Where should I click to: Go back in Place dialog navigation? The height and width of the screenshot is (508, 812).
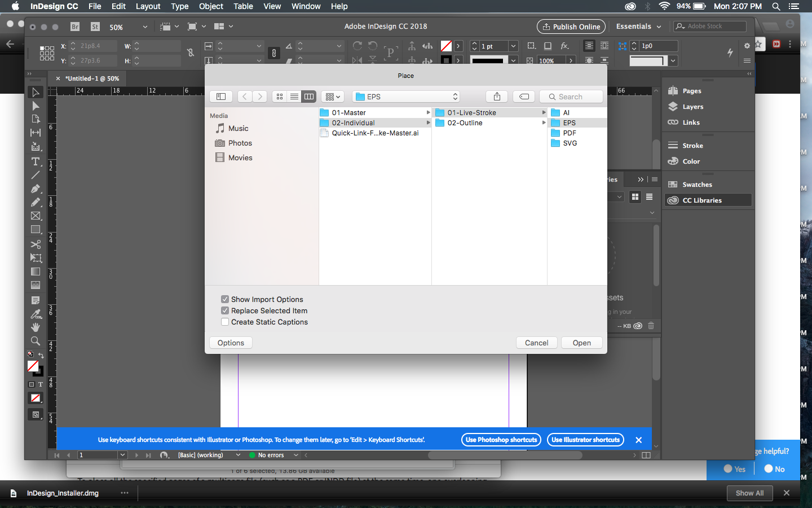click(x=245, y=97)
